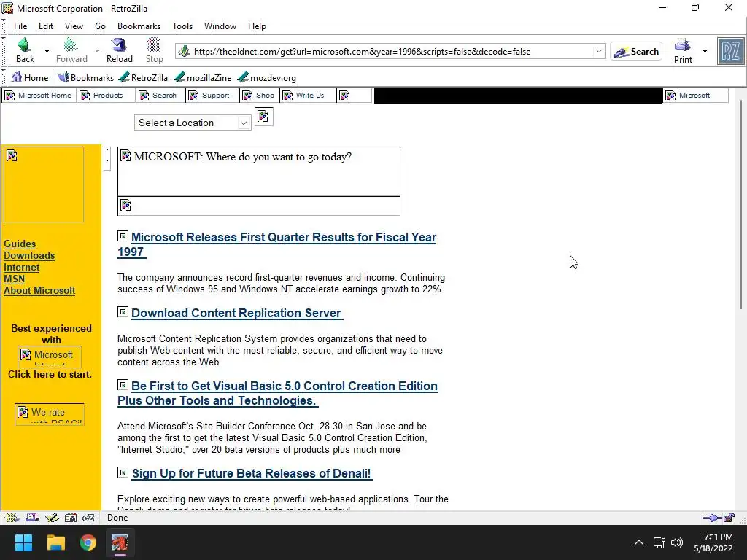
Task: Click the Stop loading button
Action: (x=154, y=50)
